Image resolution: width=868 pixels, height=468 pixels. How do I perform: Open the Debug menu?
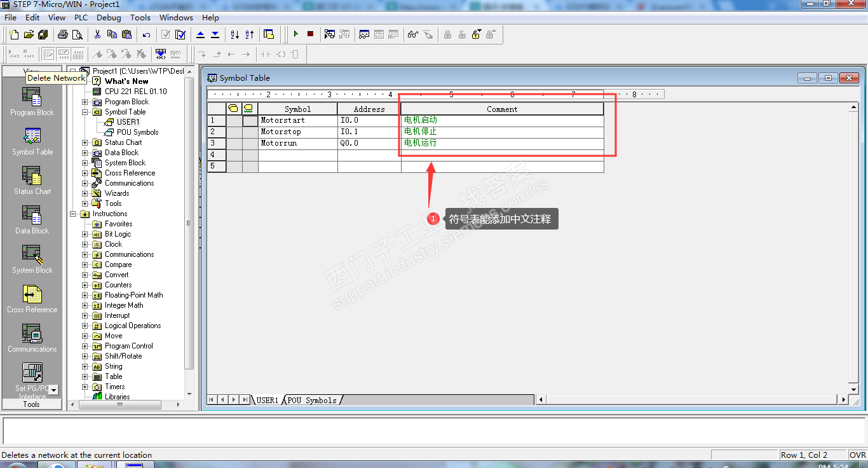109,17
